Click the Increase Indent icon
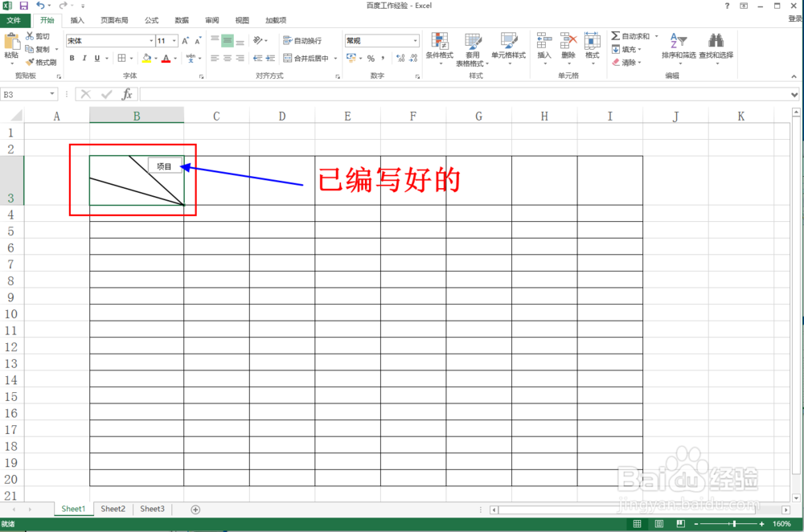Image resolution: width=804 pixels, height=532 pixels. coord(271,58)
